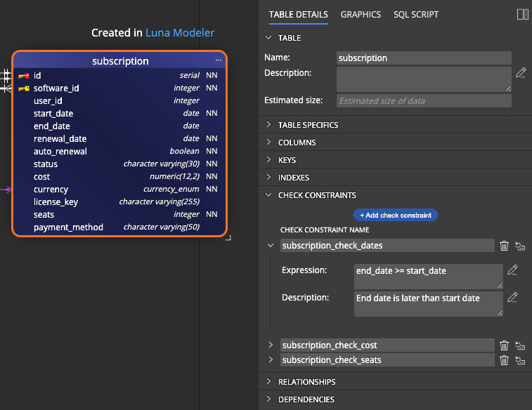The image size is (532, 410).
Task: Click the CHECK CONSTRAINT NAME column label
Action: tap(325, 230)
